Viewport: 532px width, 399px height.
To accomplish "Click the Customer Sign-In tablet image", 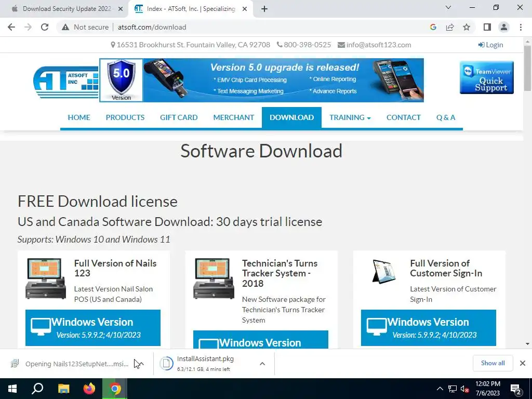I will pos(384,271).
